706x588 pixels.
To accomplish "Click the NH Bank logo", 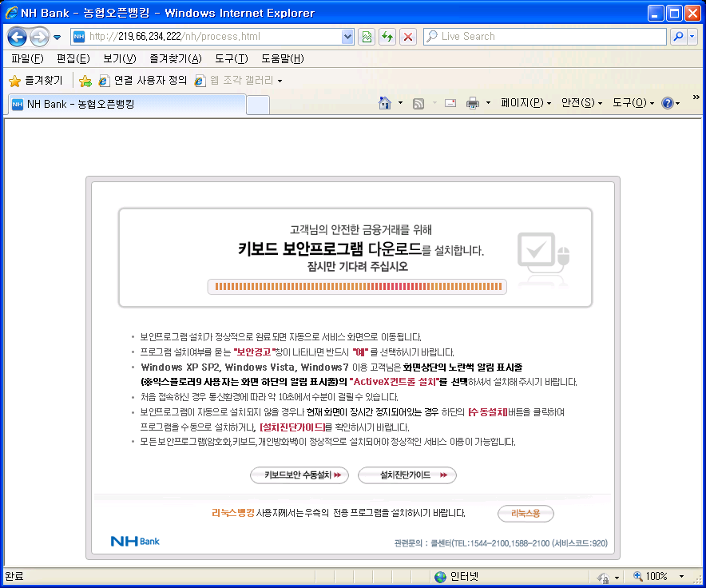I will pos(135,541).
